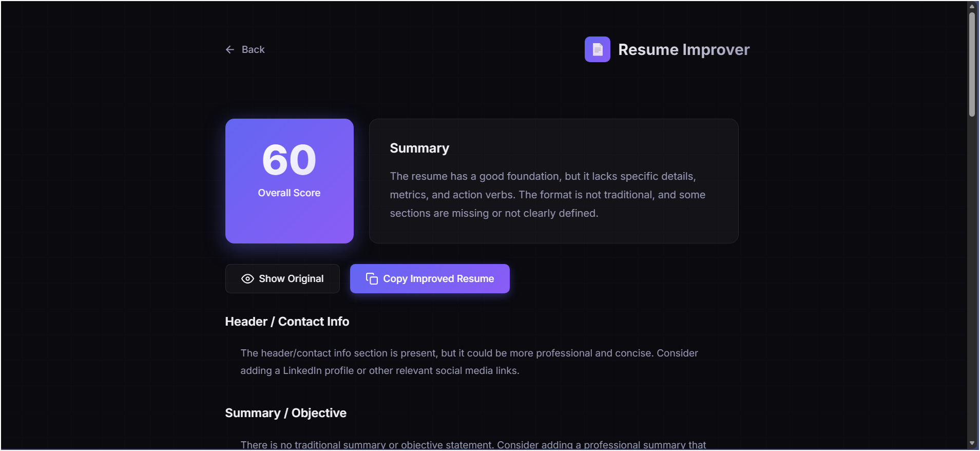Click the vertical scrollbar thumb
Image resolution: width=980 pixels, height=451 pixels.
tap(972, 64)
